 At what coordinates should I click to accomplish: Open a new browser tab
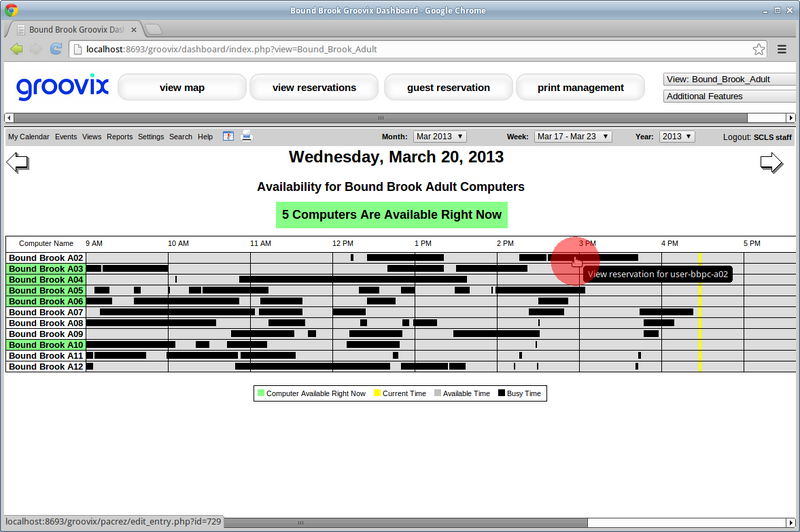click(x=153, y=30)
